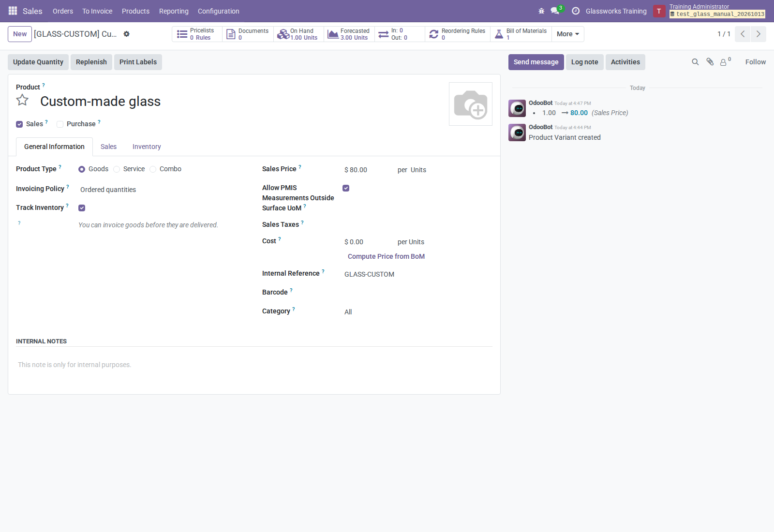Go to previous record arrow

[x=743, y=34]
